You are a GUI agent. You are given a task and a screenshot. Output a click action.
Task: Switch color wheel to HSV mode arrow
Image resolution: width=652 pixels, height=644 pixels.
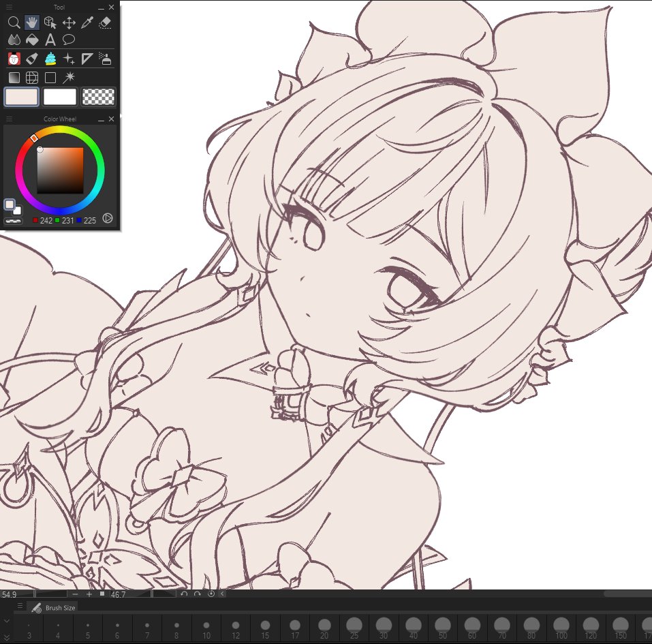click(x=107, y=218)
